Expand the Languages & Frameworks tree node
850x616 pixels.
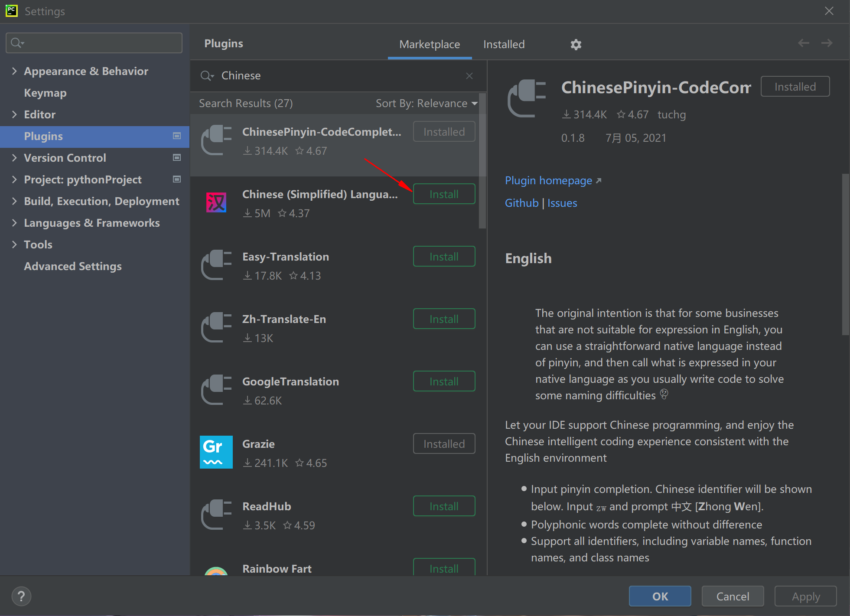[x=14, y=223]
